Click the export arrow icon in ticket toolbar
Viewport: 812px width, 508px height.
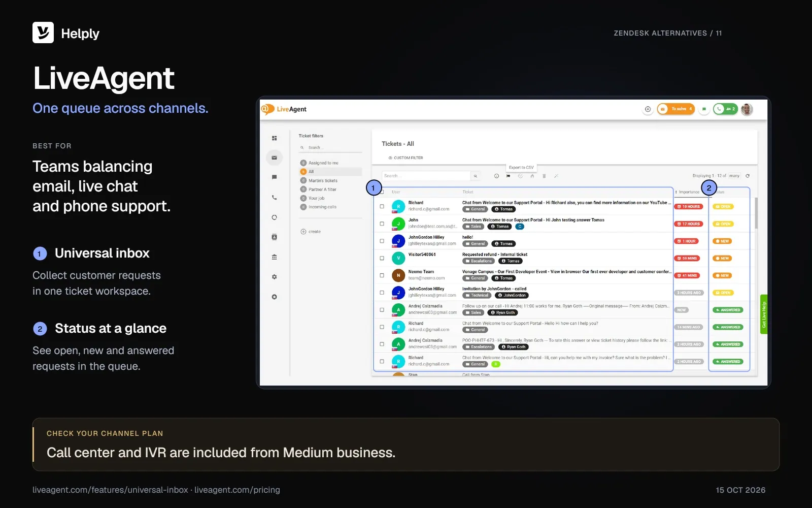point(508,176)
